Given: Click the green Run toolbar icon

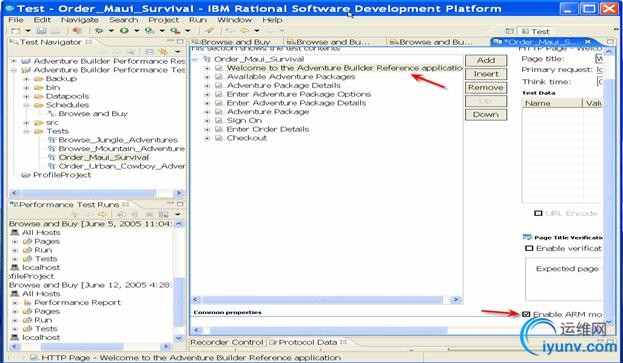Looking at the screenshot, I should [124, 31].
